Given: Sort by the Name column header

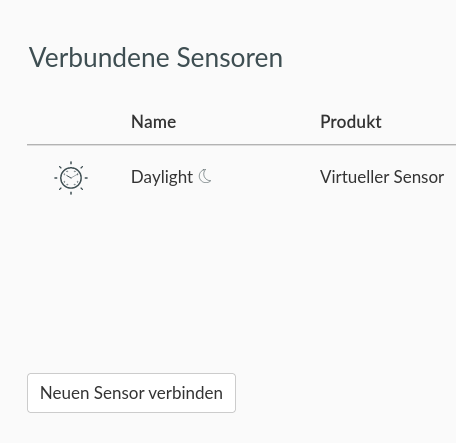Looking at the screenshot, I should point(153,122).
